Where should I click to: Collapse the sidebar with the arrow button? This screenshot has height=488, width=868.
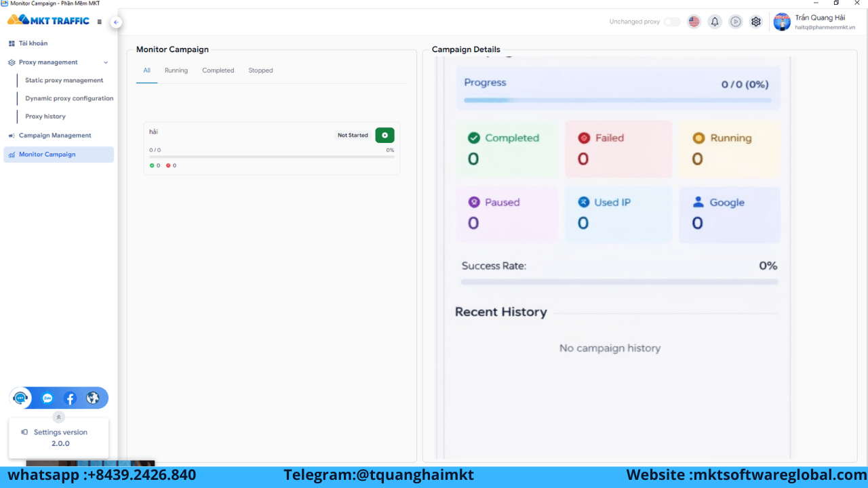pyautogui.click(x=116, y=22)
